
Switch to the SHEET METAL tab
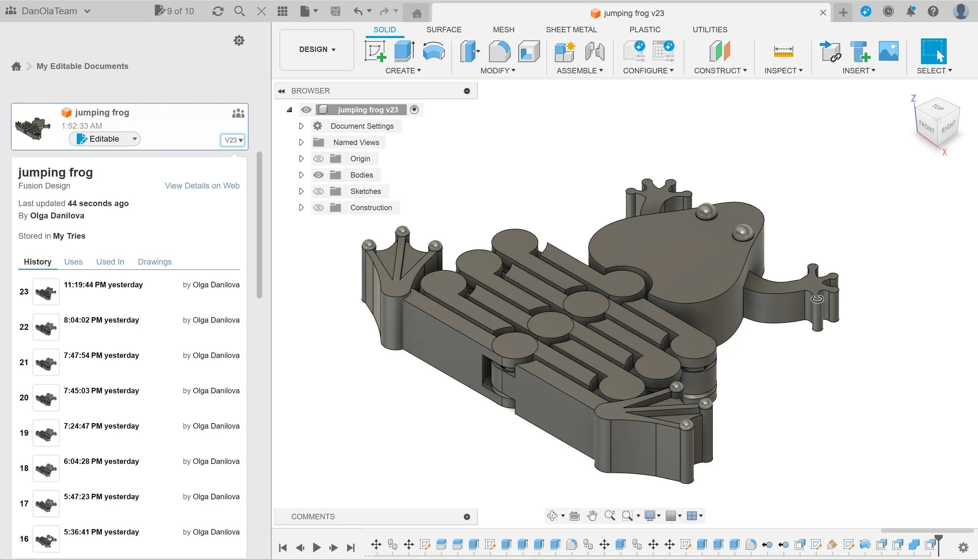[x=571, y=30]
